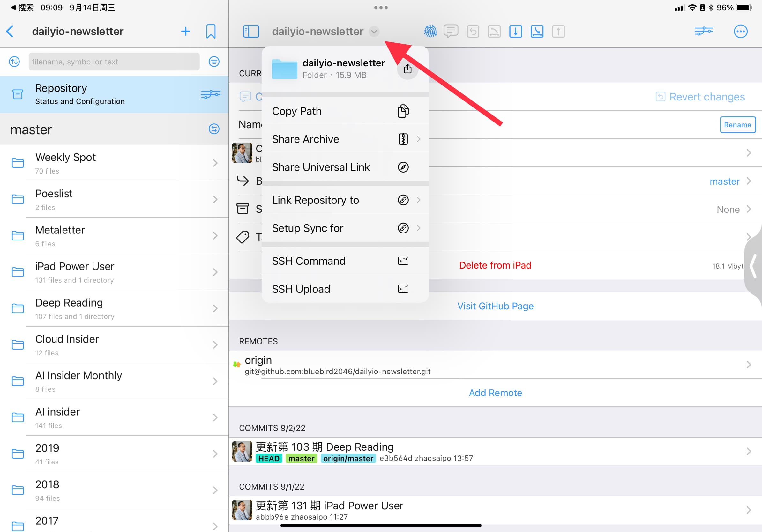Click the Copy Path clipboard icon
Image resolution: width=762 pixels, height=532 pixels.
point(403,111)
